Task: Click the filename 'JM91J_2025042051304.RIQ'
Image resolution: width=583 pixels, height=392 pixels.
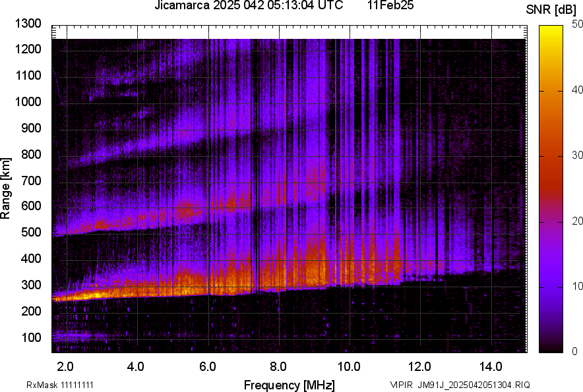Action: pos(474,385)
